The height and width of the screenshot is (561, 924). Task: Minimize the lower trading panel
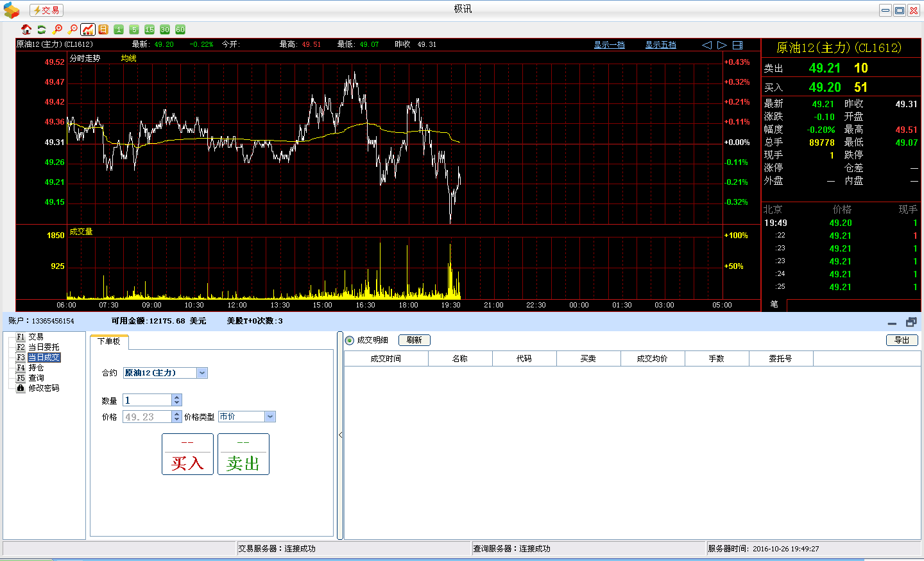click(x=892, y=323)
